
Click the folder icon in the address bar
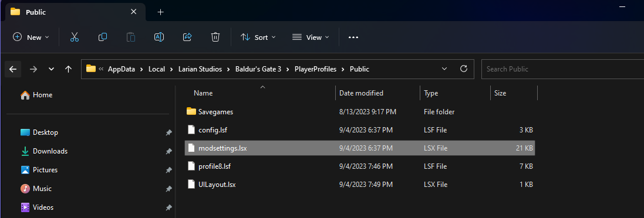pyautogui.click(x=91, y=69)
